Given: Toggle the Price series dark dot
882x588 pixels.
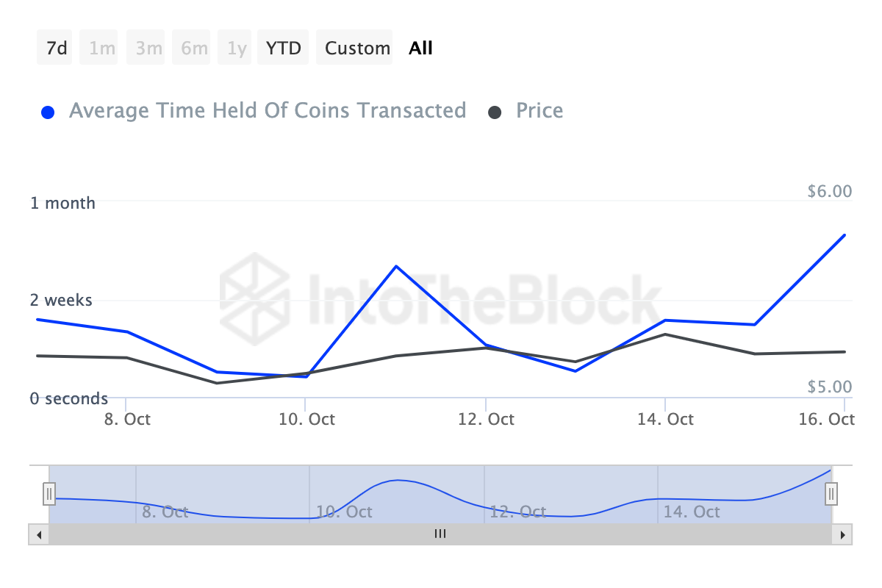Looking at the screenshot, I should [495, 112].
